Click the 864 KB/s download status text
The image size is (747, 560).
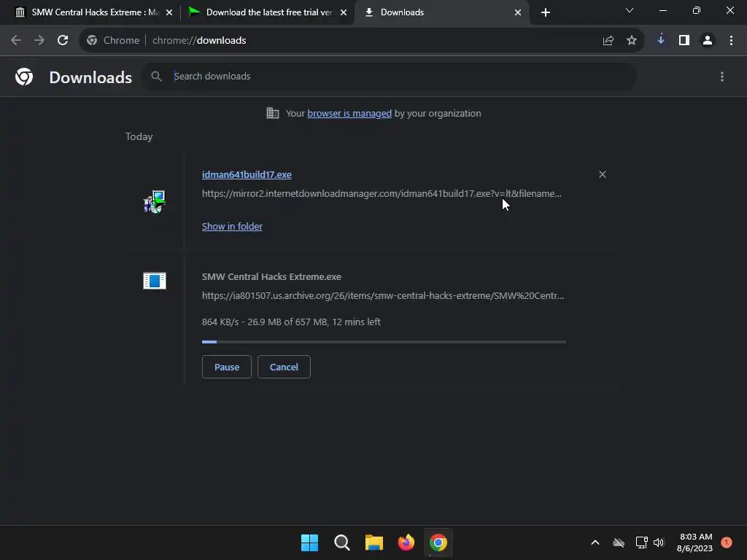pos(291,322)
